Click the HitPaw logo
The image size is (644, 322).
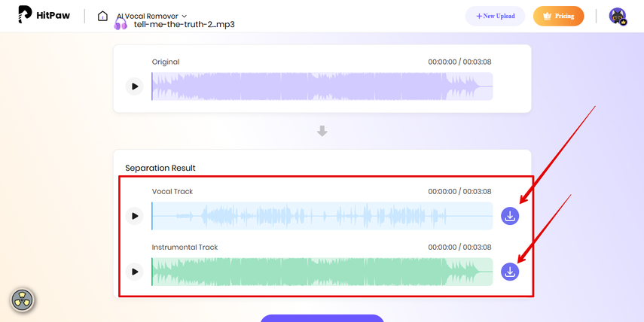[x=45, y=15]
